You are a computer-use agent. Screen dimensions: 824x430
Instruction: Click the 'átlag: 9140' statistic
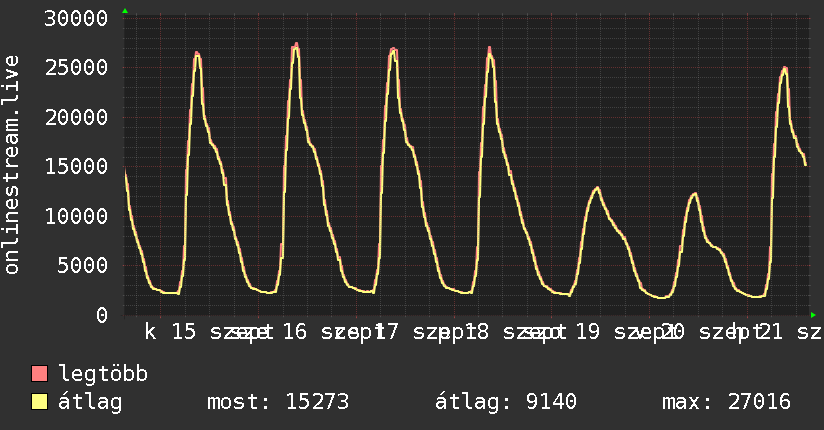506,402
